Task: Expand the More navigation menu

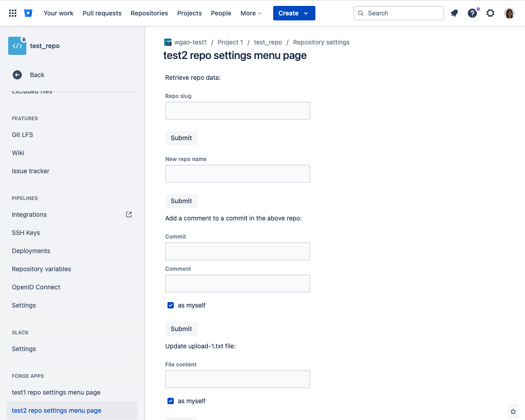Action: [x=250, y=13]
